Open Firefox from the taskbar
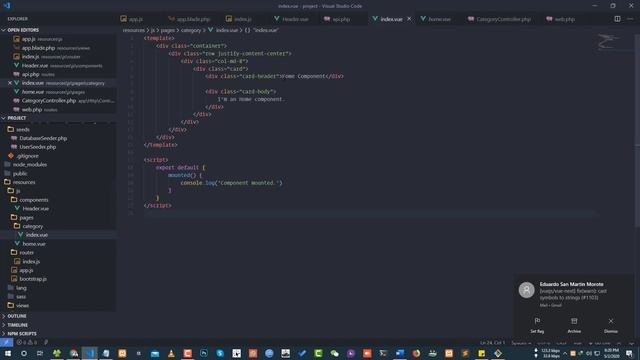This screenshot has height=360, width=640. point(416,353)
